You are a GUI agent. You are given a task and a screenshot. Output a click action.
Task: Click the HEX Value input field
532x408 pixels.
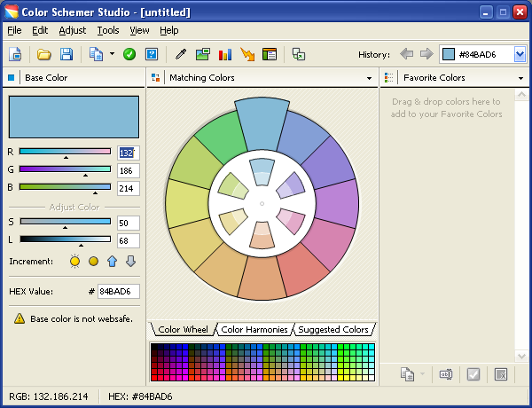click(x=119, y=292)
